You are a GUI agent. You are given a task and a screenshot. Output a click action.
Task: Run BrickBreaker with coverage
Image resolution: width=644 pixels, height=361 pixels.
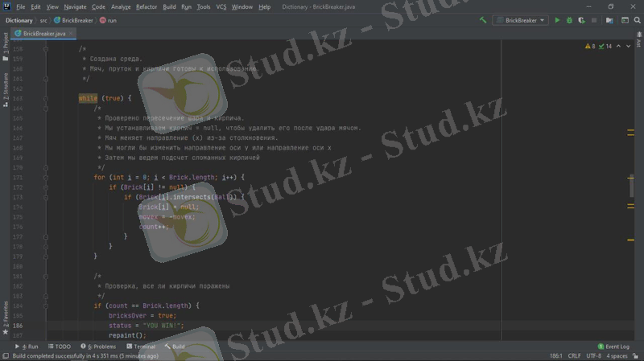pyautogui.click(x=581, y=20)
